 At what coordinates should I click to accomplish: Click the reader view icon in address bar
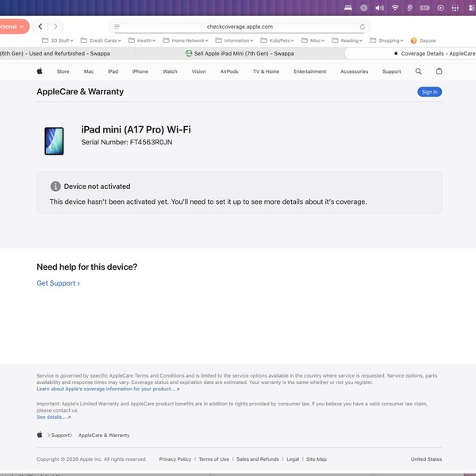click(117, 27)
